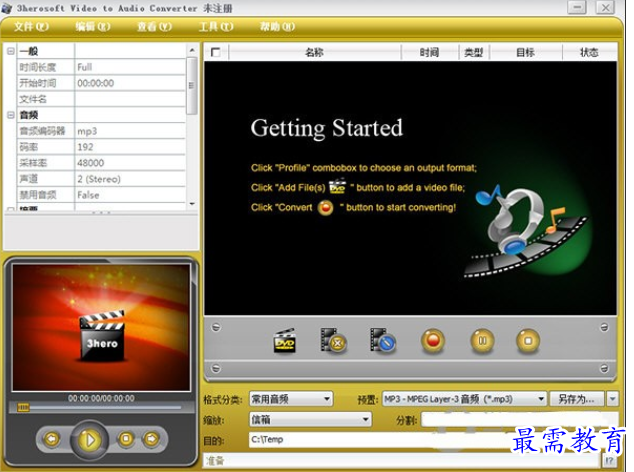Click the properties panel scrollbar thumb

tap(192, 86)
